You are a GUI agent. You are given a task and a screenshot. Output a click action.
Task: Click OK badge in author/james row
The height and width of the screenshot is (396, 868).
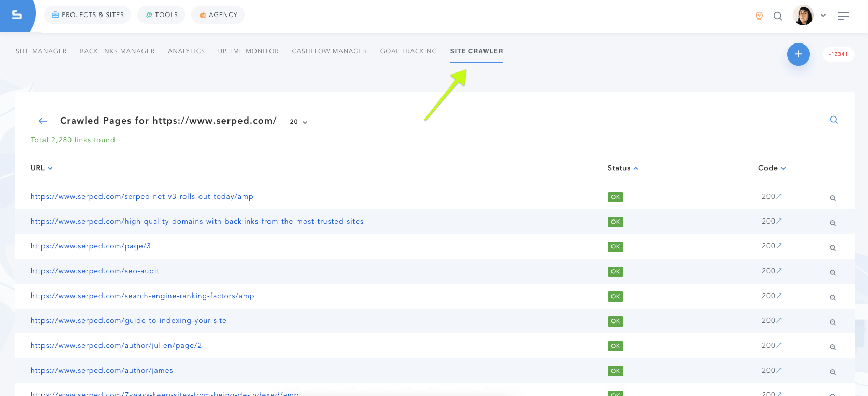616,371
